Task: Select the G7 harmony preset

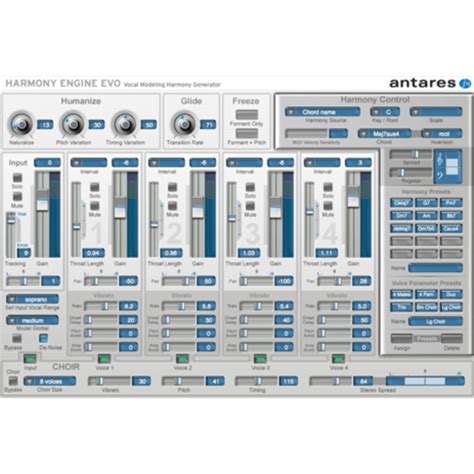Action: [x=426, y=203]
